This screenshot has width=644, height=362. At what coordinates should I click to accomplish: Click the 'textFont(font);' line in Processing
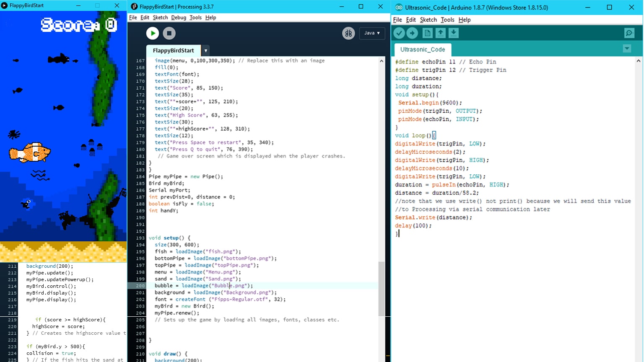177,75
